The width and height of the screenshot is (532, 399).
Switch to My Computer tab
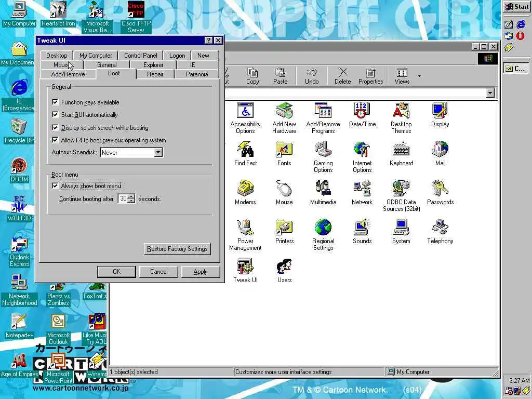[x=96, y=55]
